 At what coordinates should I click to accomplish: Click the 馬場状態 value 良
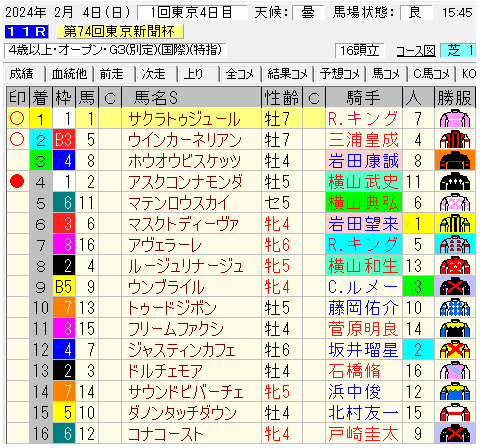416,13
